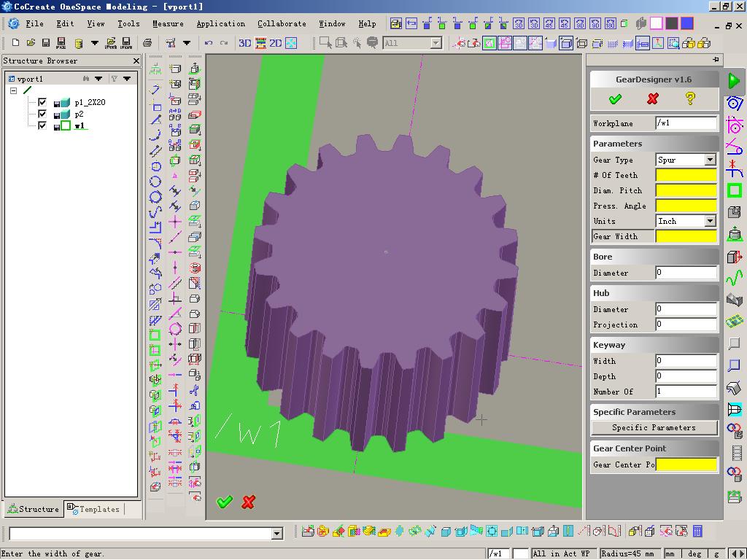747x560 pixels.
Task: Click the calculator icon in bottom toolbar
Action: click(x=697, y=531)
